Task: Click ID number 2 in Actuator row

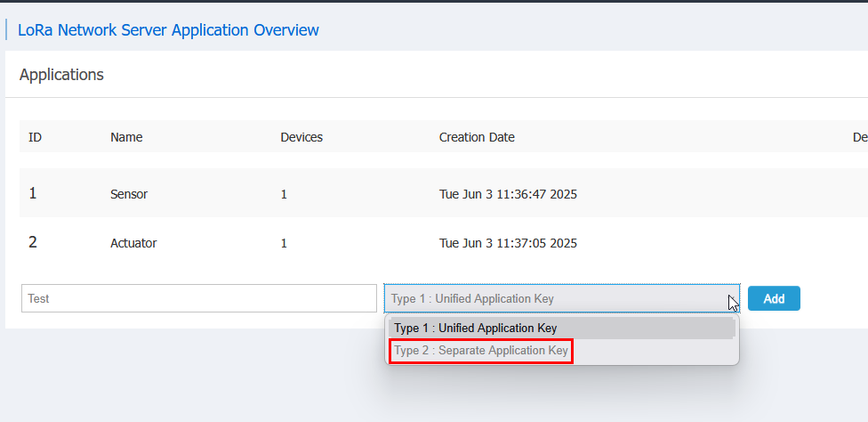Action: coord(33,242)
